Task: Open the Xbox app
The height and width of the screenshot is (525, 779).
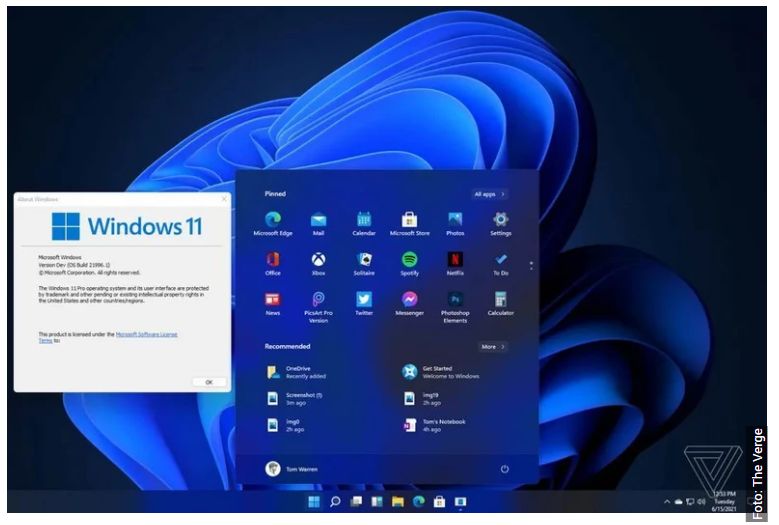Action: 318,264
